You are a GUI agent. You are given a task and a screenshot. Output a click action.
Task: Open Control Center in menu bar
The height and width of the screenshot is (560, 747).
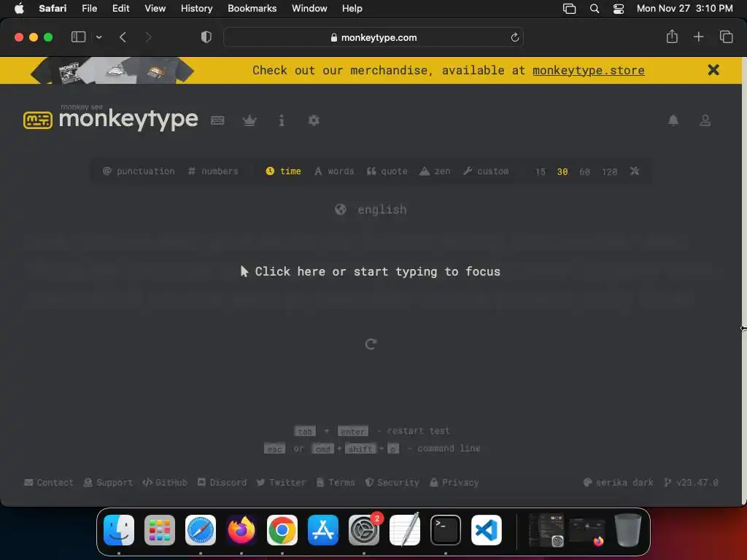619,9
